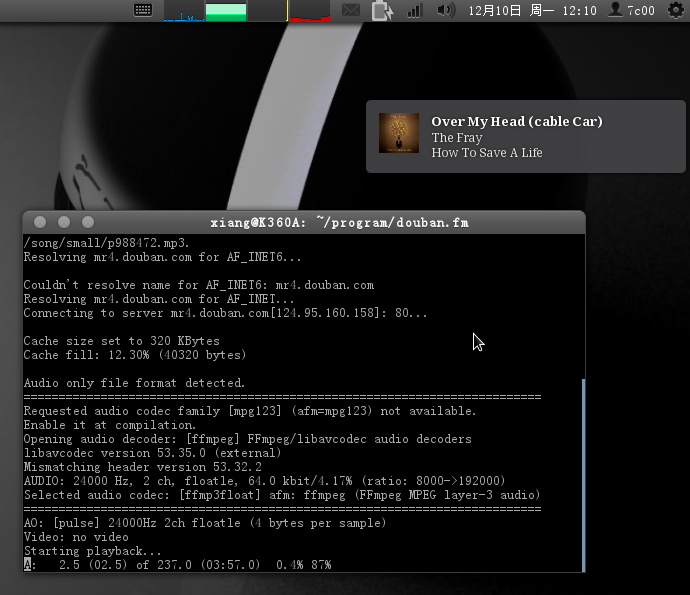Click the terminal vertical scrollbar thumb
This screenshot has height=595, width=690.
point(584,475)
